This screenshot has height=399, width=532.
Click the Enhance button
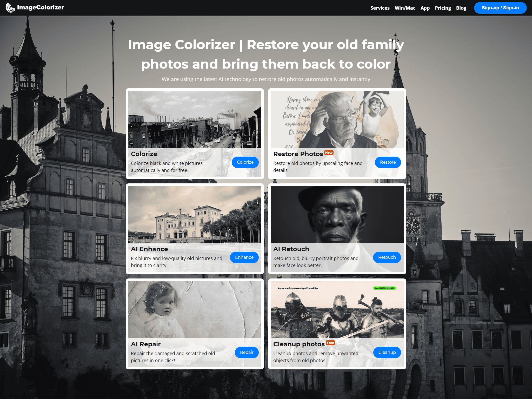click(x=244, y=257)
